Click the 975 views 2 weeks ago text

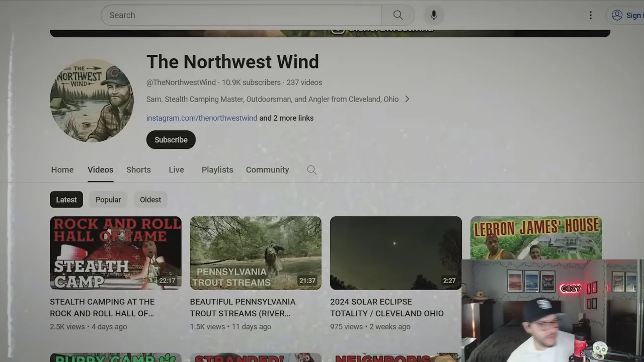tap(370, 327)
